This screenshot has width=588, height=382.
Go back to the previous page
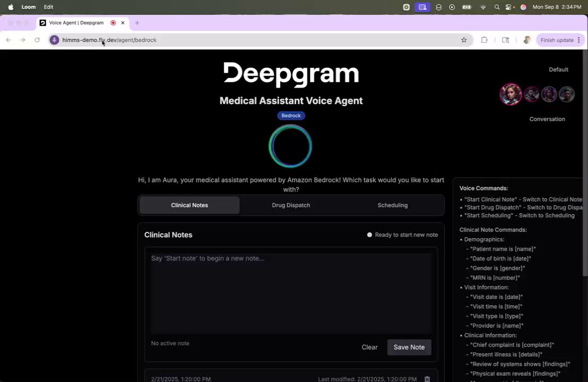8,40
